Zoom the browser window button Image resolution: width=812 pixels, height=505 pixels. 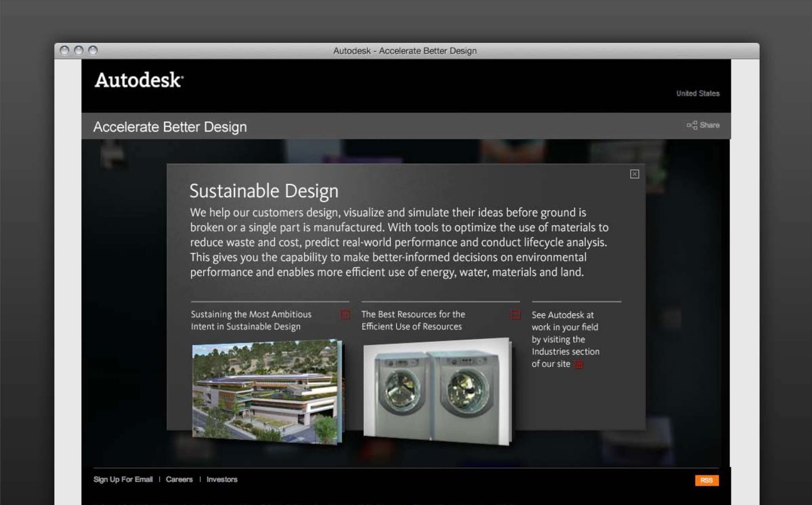tap(93, 50)
